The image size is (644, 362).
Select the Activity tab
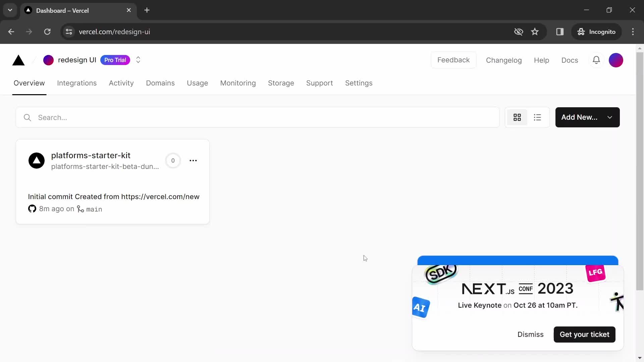[121, 83]
